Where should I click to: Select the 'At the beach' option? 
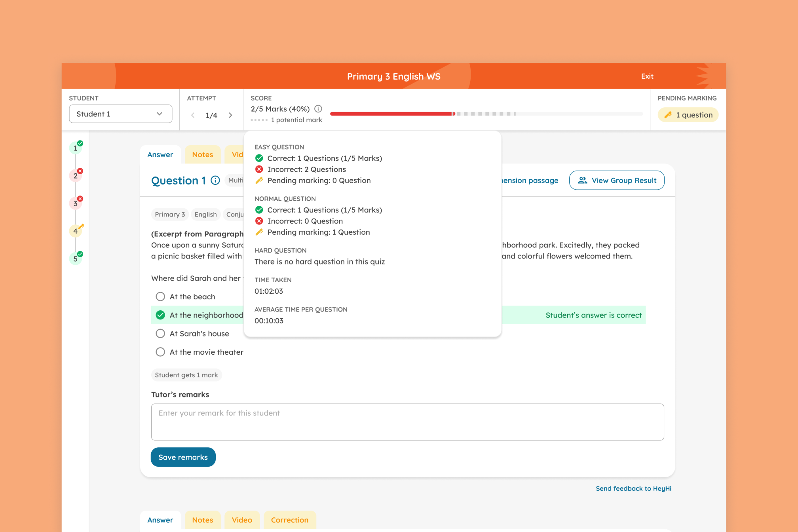pos(160,296)
